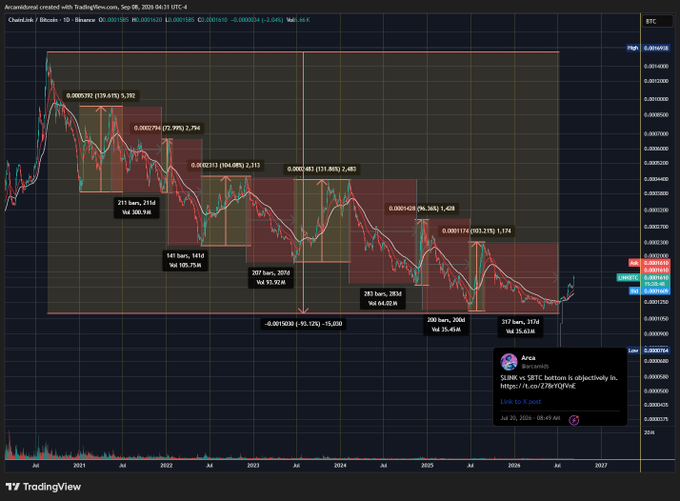Click the lightning bolt icon in the post card
Viewport: 680px width, 501px height.
(574, 420)
